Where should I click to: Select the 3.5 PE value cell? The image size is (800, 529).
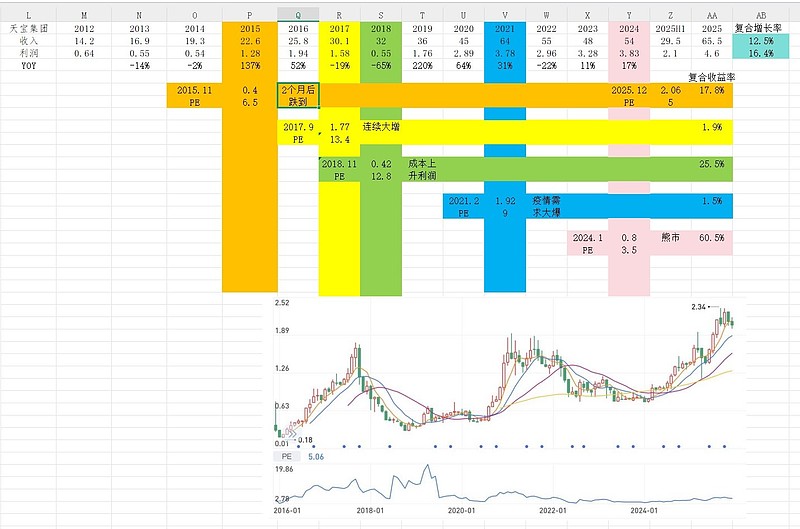point(629,250)
